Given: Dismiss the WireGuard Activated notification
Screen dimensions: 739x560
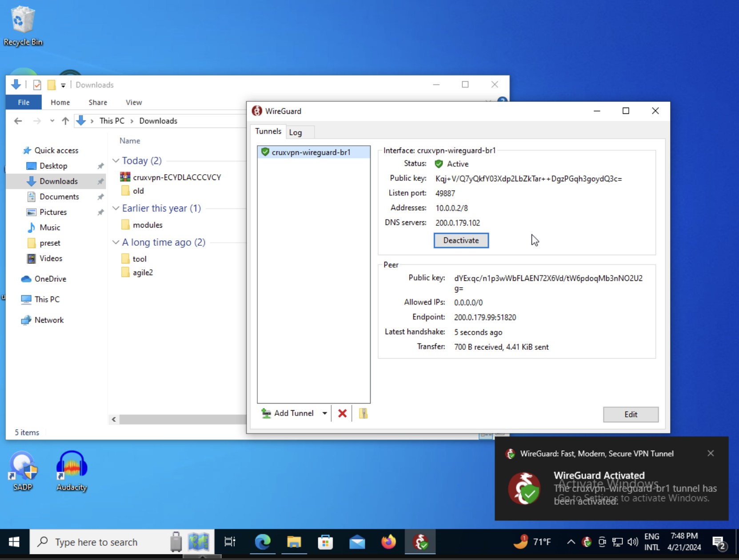Looking at the screenshot, I should tap(711, 453).
